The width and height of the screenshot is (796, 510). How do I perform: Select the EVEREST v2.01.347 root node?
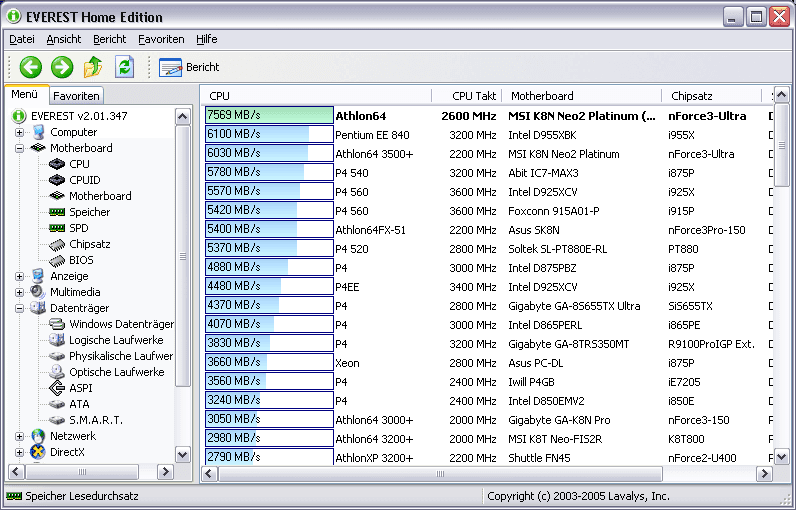tap(79, 116)
